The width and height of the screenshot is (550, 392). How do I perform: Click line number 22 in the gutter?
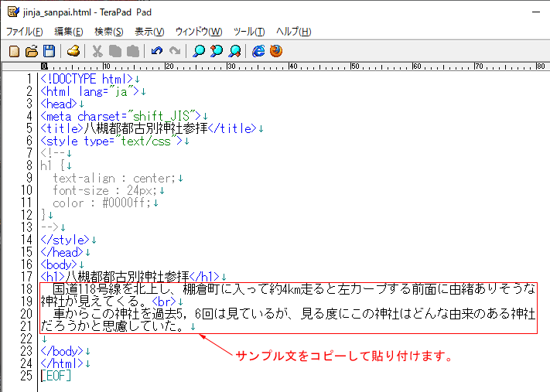point(26,339)
